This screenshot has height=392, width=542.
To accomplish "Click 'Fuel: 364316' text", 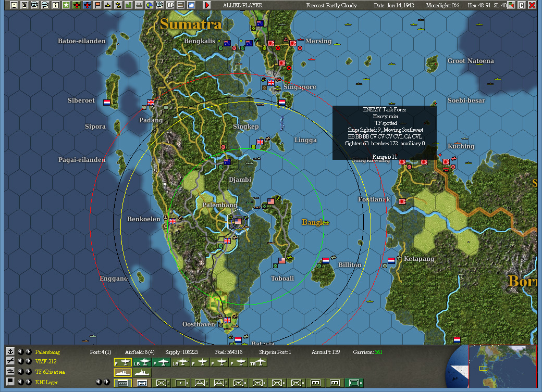I will [228, 352].
